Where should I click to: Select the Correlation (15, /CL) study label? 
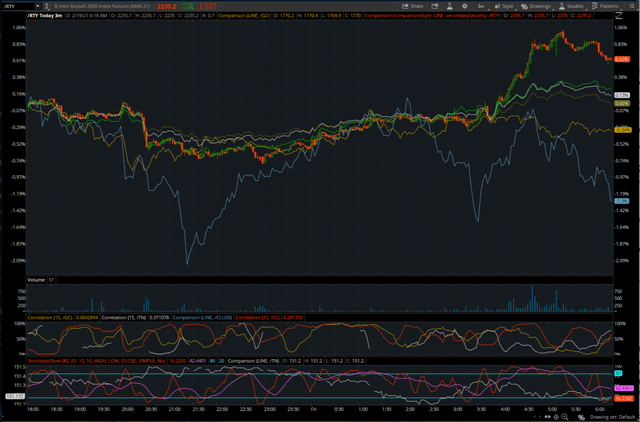pos(258,318)
